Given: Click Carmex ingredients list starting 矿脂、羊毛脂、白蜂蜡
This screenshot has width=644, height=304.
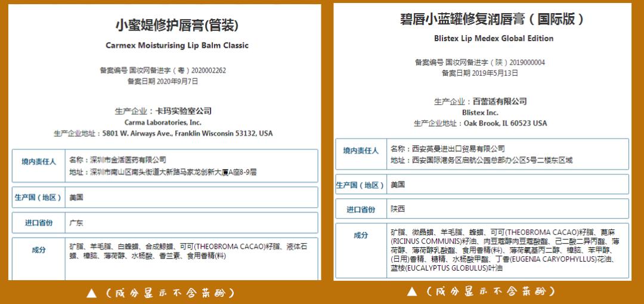Looking at the screenshot, I should 188,251.
